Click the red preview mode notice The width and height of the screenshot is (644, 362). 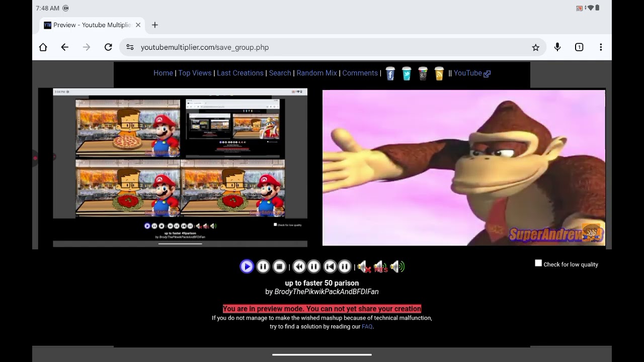pyautogui.click(x=322, y=309)
